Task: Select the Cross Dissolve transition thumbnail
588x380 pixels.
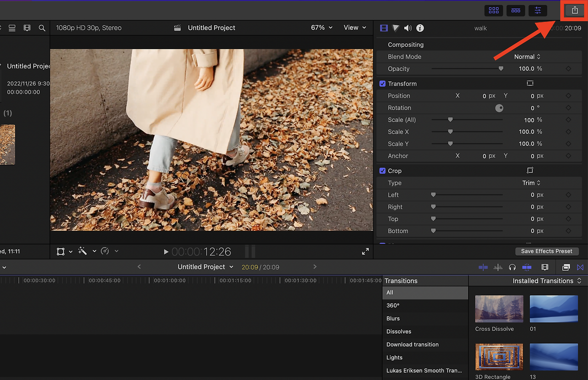Action: [499, 308]
